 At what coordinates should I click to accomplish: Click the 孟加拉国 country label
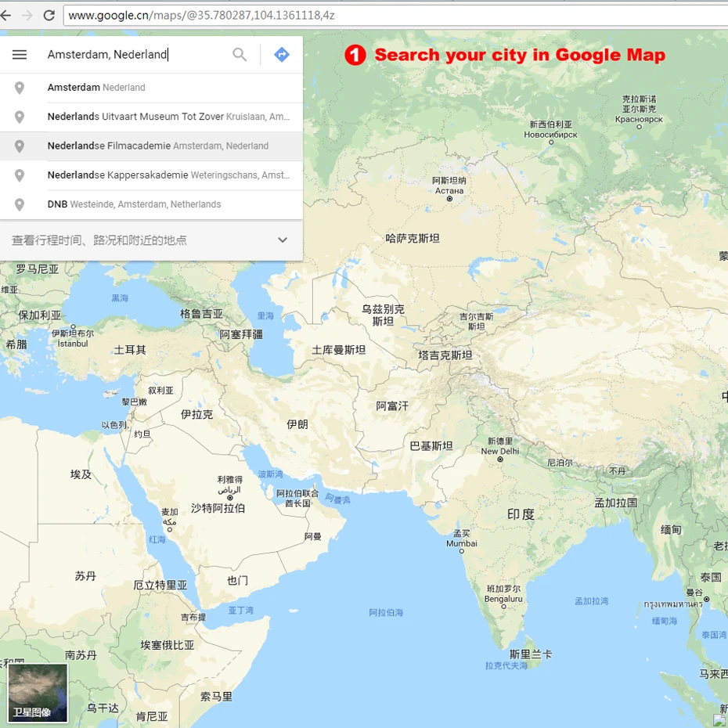click(x=616, y=503)
